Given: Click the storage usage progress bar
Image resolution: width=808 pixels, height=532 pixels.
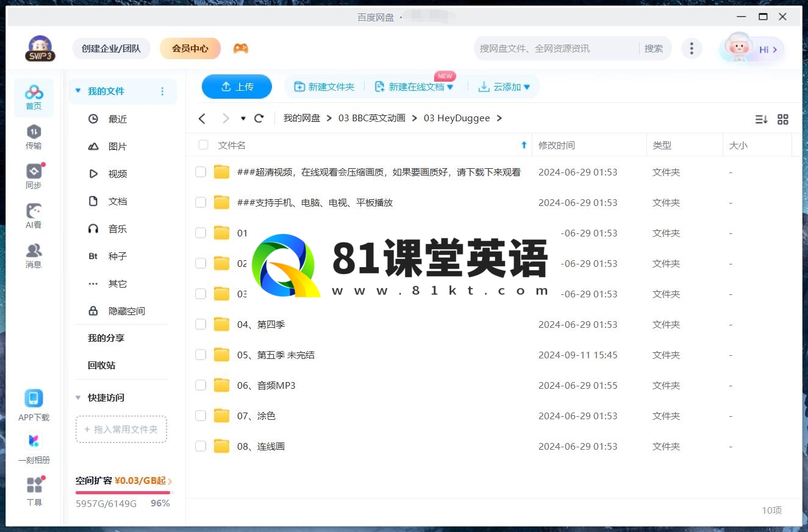Looking at the screenshot, I should (124, 492).
